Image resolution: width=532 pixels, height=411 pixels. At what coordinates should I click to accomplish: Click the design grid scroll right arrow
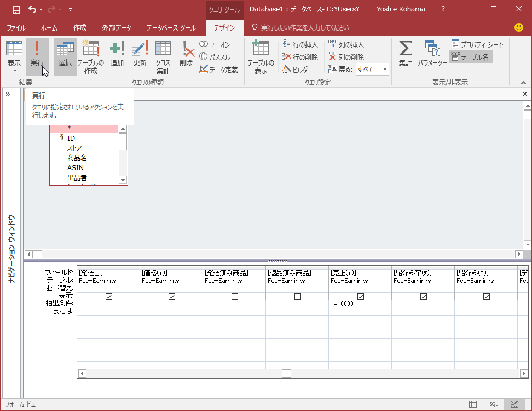coord(524,373)
